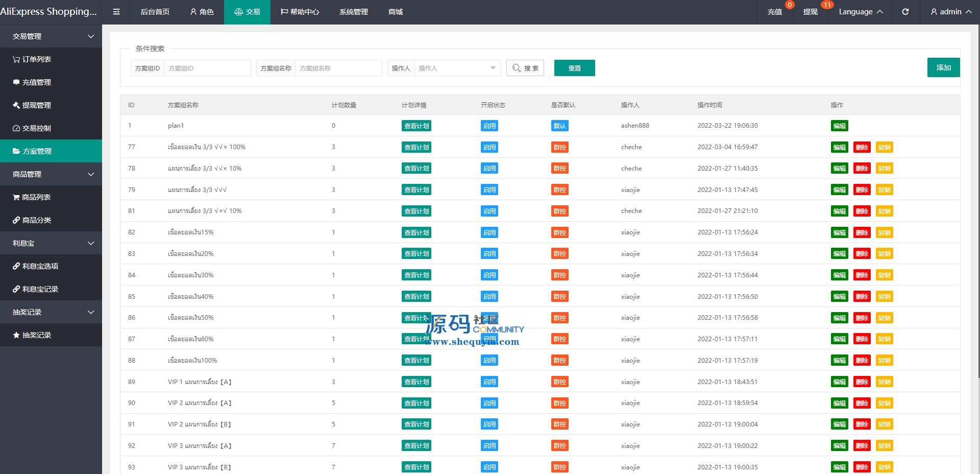Image resolution: width=980 pixels, height=474 pixels.
Task: Collapse the 商品管理 sidebar group
Action: (51, 174)
